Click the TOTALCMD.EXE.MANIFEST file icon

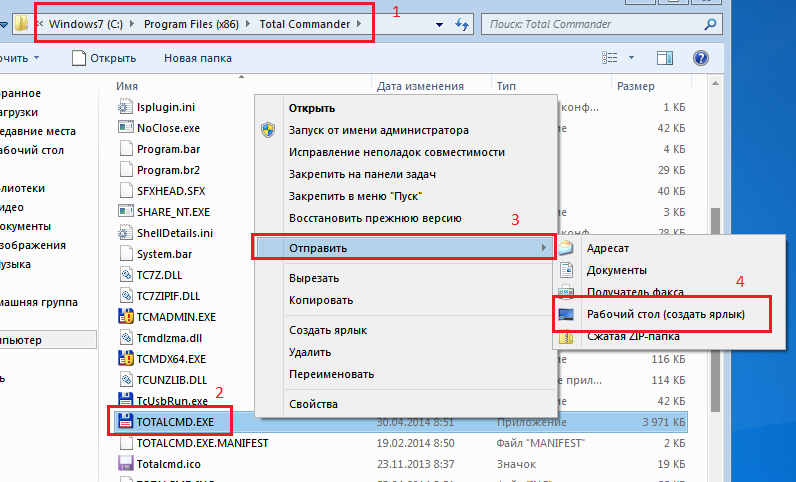[x=125, y=443]
